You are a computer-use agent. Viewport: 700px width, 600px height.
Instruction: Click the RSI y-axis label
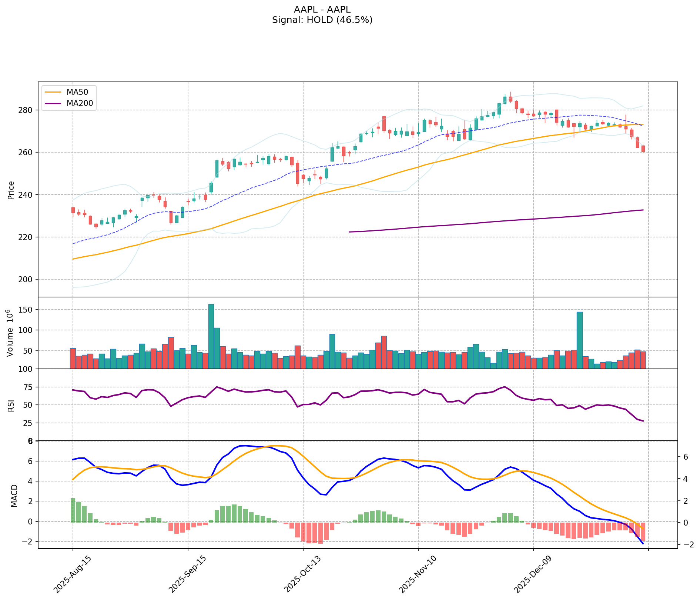tap(11, 405)
